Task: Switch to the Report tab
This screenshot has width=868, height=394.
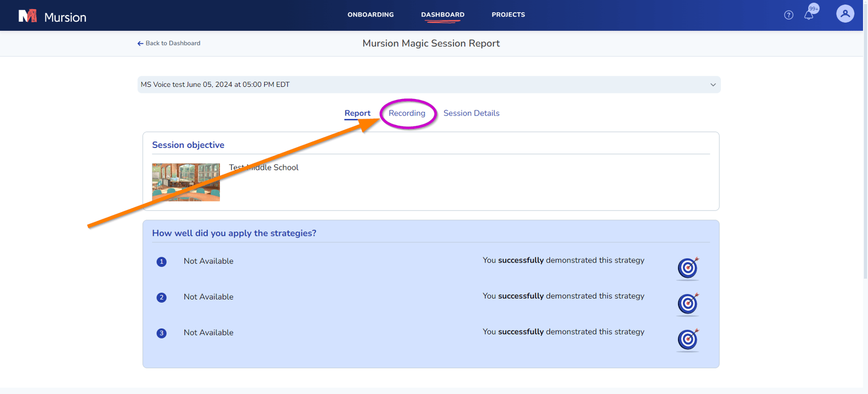Action: [357, 113]
